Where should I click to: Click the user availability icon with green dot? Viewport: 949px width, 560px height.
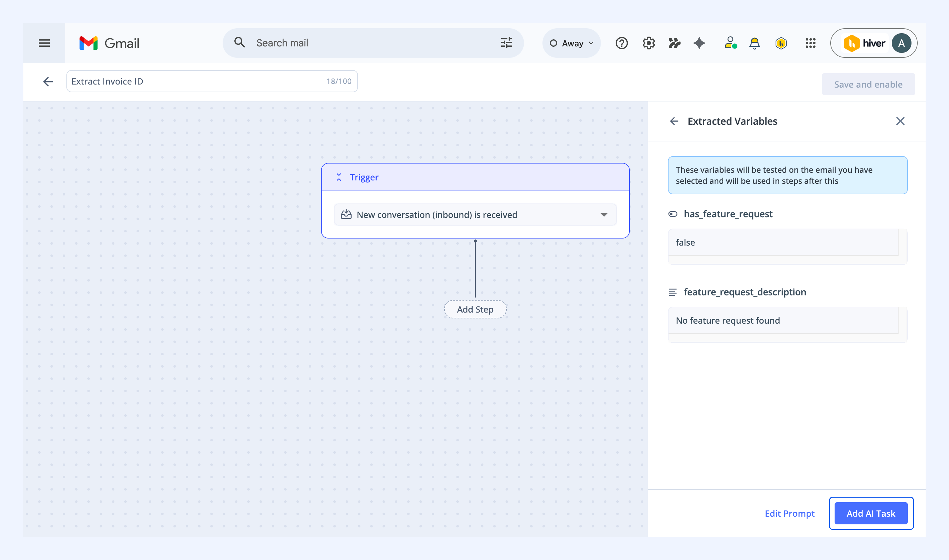tap(730, 43)
